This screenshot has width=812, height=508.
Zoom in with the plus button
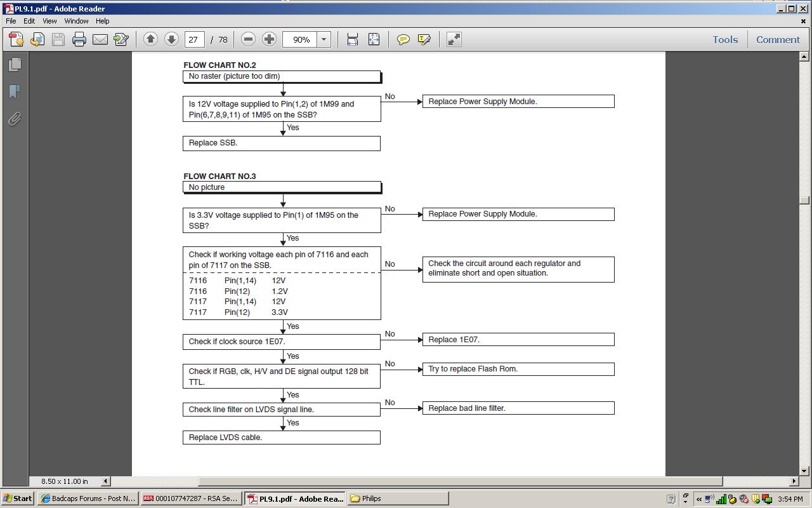click(269, 39)
